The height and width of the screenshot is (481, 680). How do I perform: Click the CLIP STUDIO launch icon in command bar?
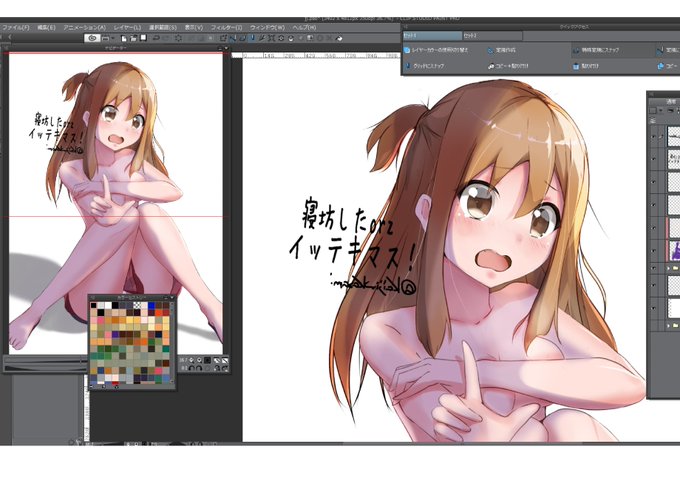(92, 38)
